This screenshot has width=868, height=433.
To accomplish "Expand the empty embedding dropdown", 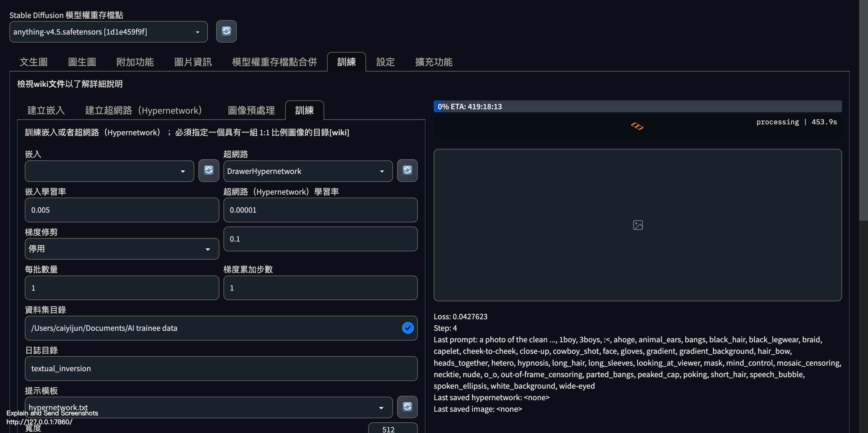I will pos(109,171).
